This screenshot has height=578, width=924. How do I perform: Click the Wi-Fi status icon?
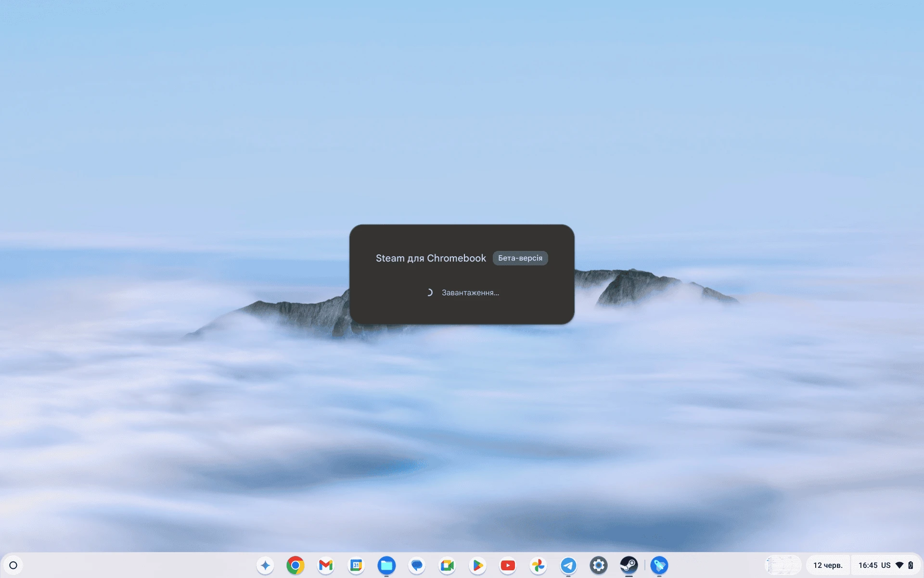(899, 565)
